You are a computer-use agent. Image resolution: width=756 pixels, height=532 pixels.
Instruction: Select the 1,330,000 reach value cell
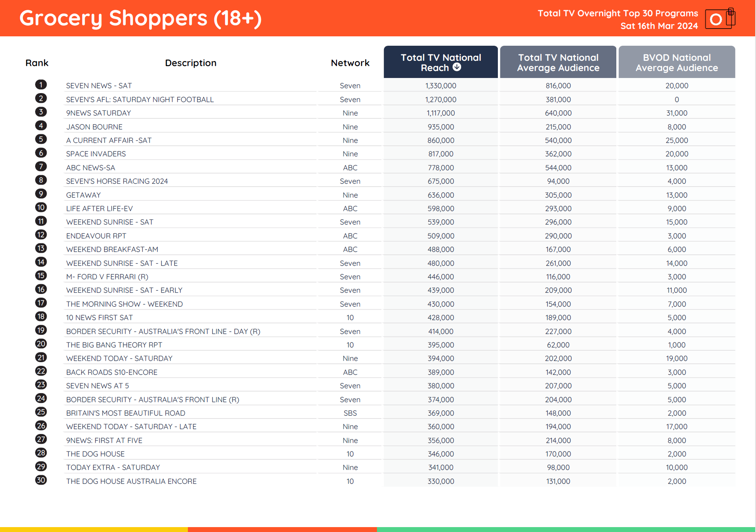(x=441, y=86)
